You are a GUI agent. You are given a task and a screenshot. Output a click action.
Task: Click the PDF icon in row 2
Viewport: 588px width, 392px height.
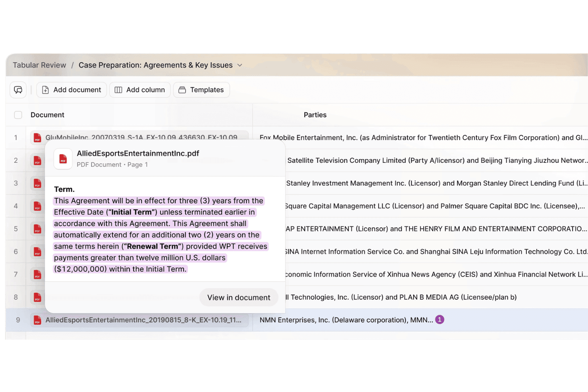37,160
